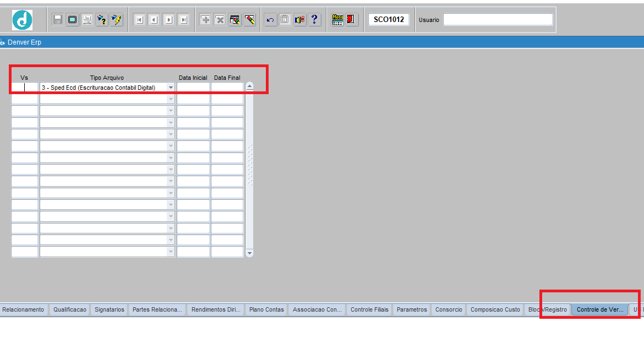Click the Usuario input field
The height and width of the screenshot is (343, 644).
[x=498, y=20]
